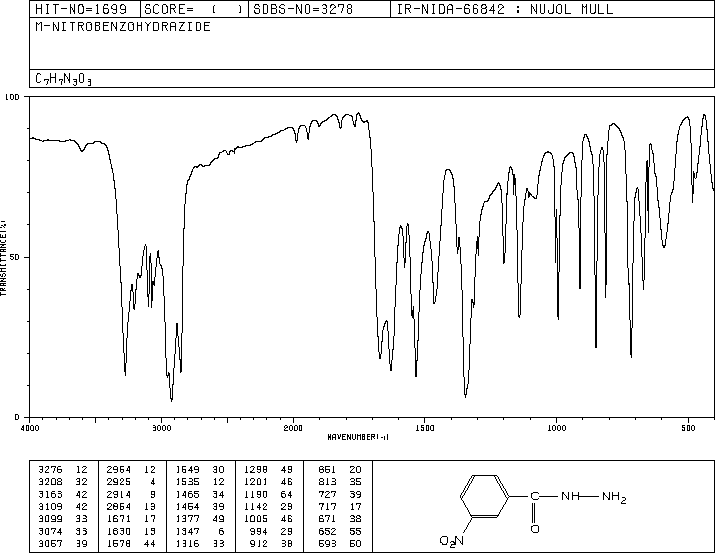Select the SDBS-NO=3278 header cell
The image size is (715, 553).
(x=319, y=9)
